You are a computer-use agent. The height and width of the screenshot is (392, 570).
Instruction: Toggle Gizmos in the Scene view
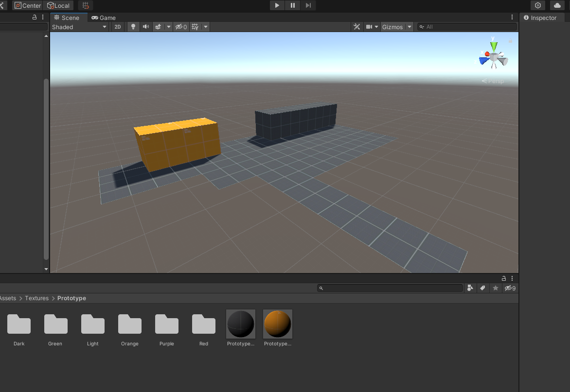click(x=392, y=27)
